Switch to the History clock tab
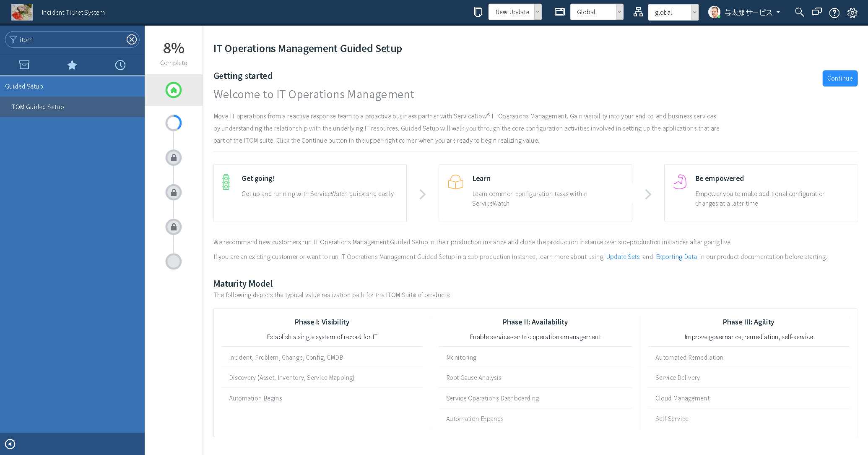 tap(120, 65)
